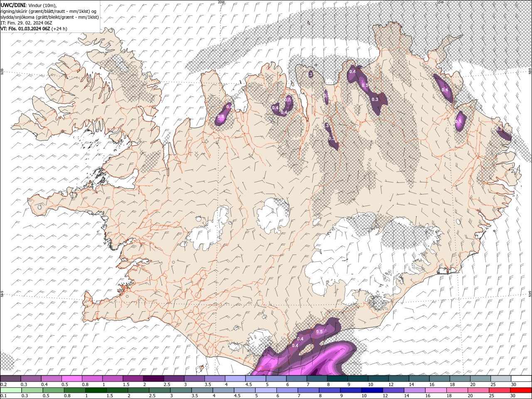
Task: Select the light pink 16 rain legend swatch
Action: tap(436, 390)
